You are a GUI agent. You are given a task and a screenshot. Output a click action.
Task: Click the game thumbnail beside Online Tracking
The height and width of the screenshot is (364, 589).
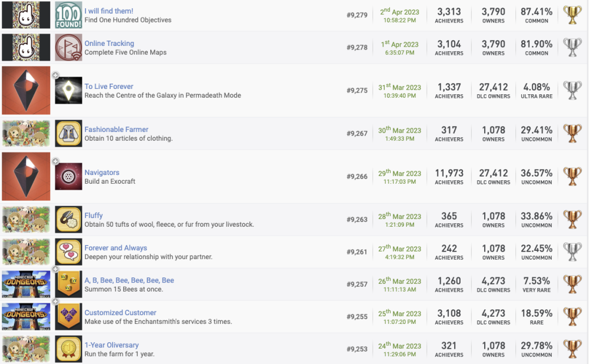(x=25, y=48)
